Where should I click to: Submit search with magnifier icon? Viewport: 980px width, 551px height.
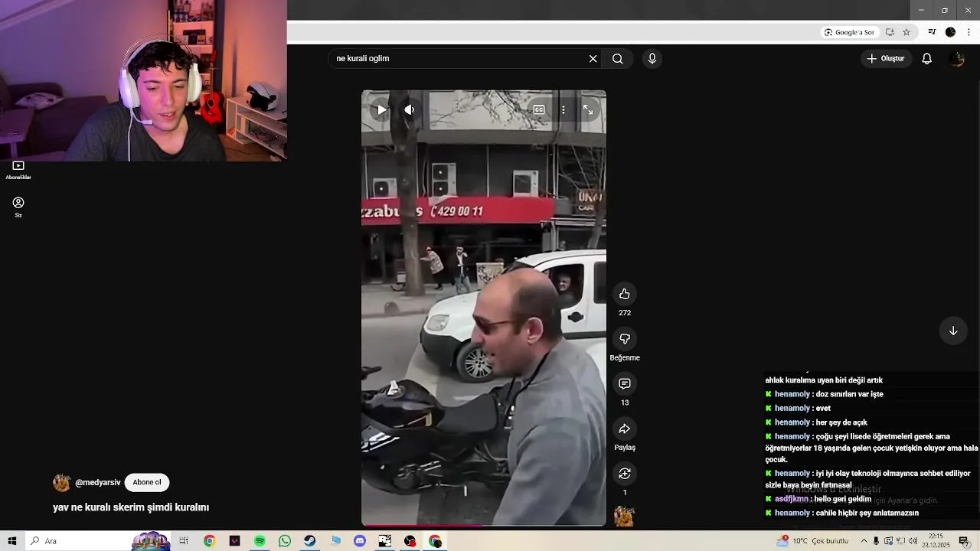click(x=618, y=59)
